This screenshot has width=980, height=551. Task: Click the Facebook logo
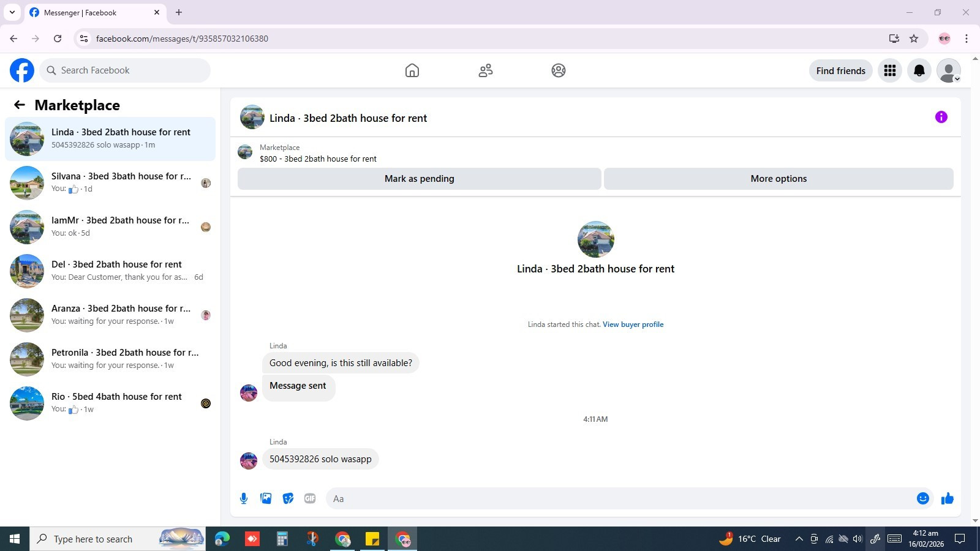click(x=22, y=70)
